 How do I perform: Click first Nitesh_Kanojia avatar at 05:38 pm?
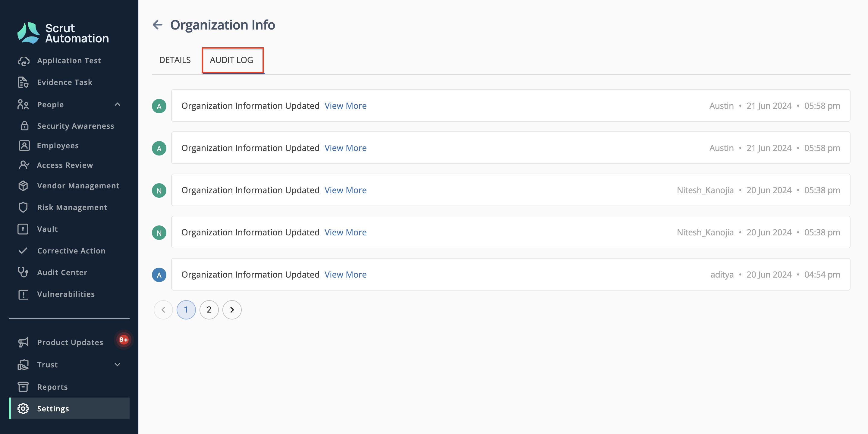pyautogui.click(x=159, y=191)
